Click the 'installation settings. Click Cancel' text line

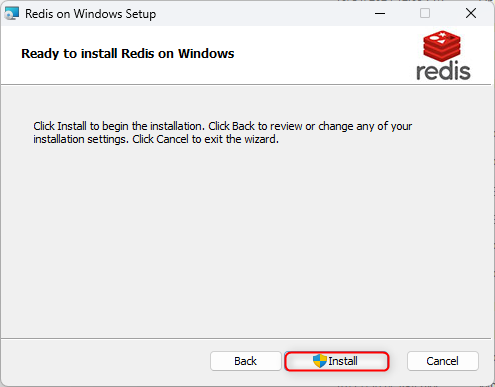tap(156, 139)
